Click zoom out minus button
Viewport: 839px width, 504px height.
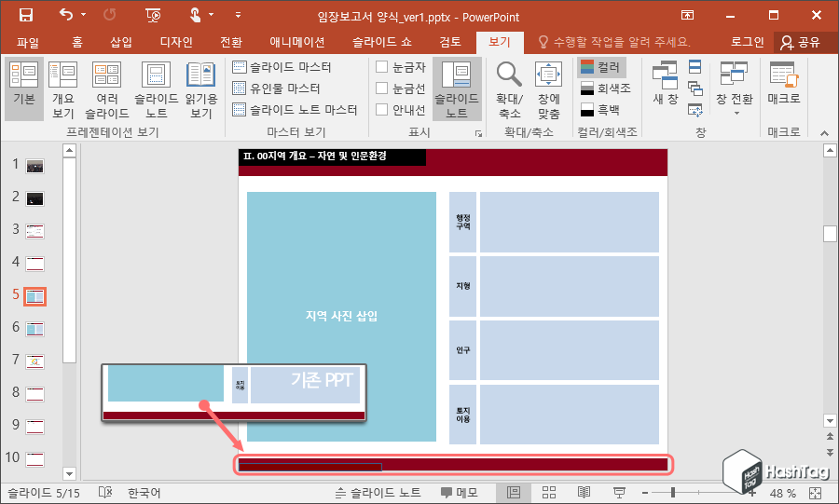645,492
